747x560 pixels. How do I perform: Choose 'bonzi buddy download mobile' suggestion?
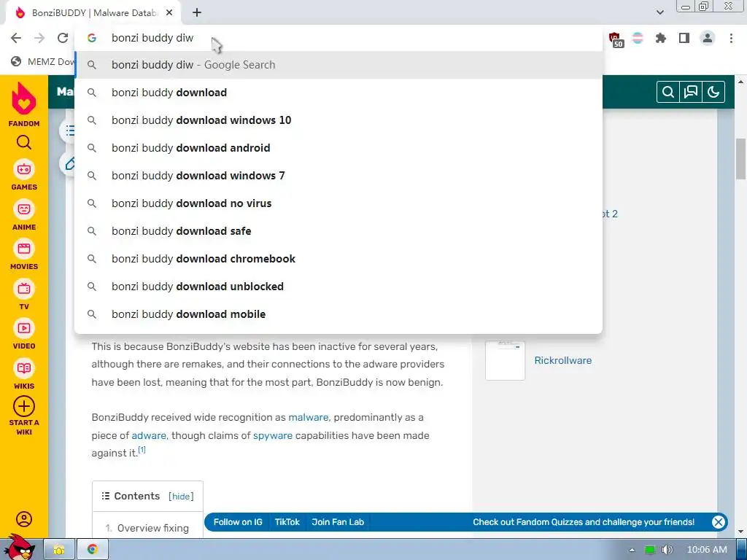pos(338,314)
